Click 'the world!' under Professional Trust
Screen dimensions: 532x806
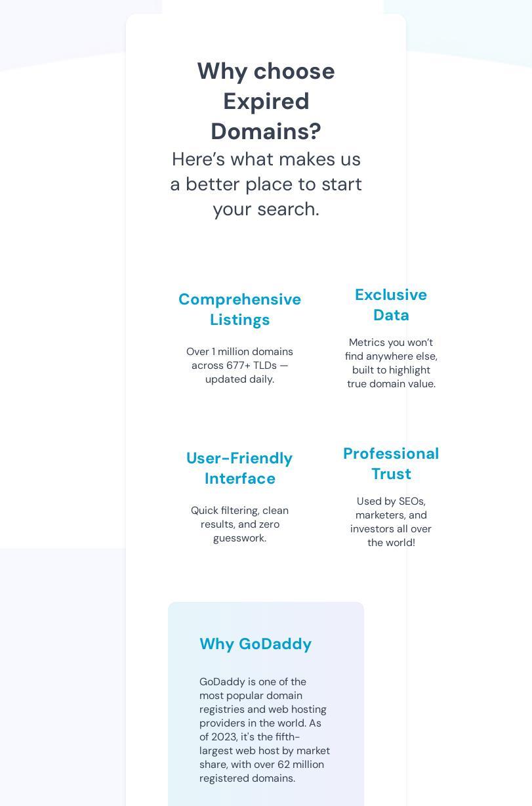tap(391, 543)
